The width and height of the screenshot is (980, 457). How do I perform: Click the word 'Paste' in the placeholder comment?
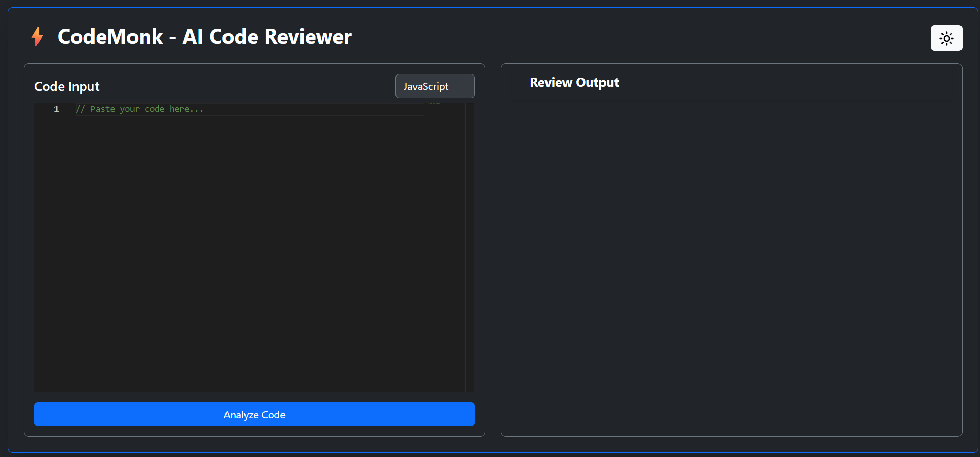[x=102, y=109]
